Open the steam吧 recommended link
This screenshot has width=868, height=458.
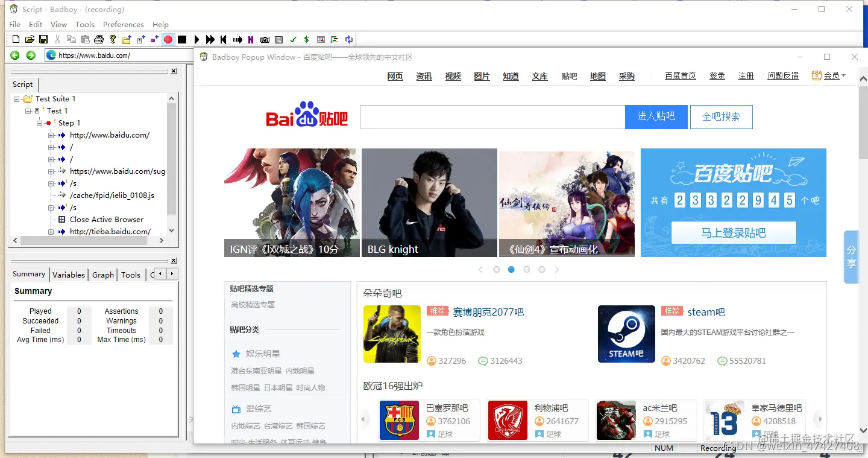point(706,311)
